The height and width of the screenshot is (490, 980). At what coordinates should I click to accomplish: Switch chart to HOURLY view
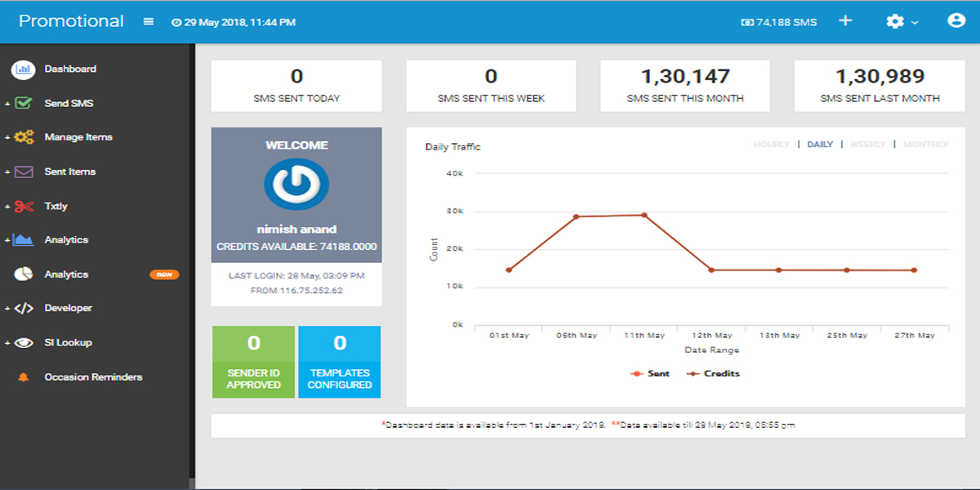click(771, 145)
